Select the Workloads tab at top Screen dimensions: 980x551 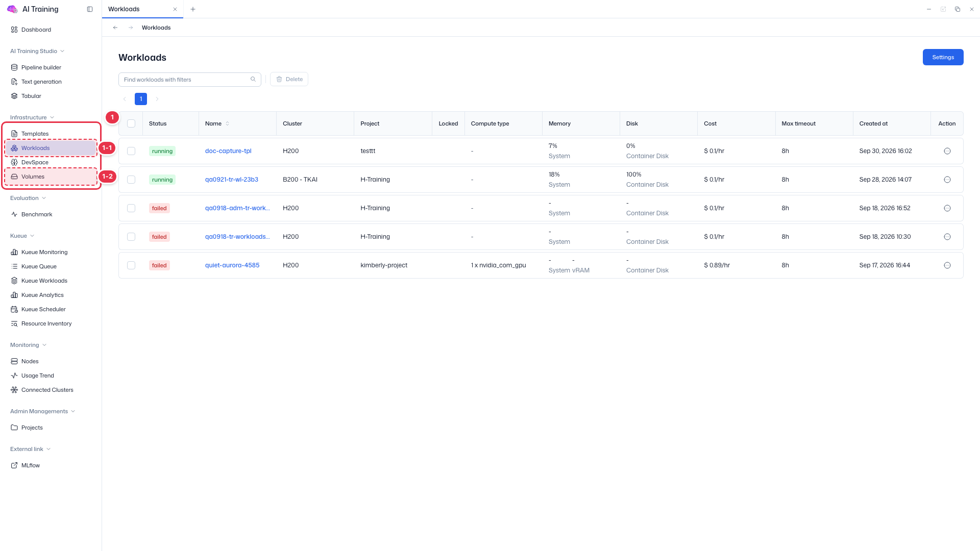[142, 9]
